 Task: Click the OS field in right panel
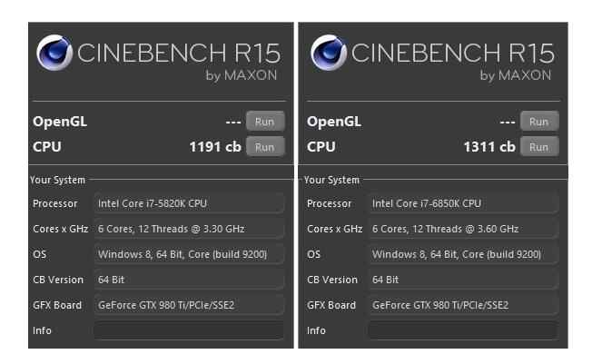(463, 254)
